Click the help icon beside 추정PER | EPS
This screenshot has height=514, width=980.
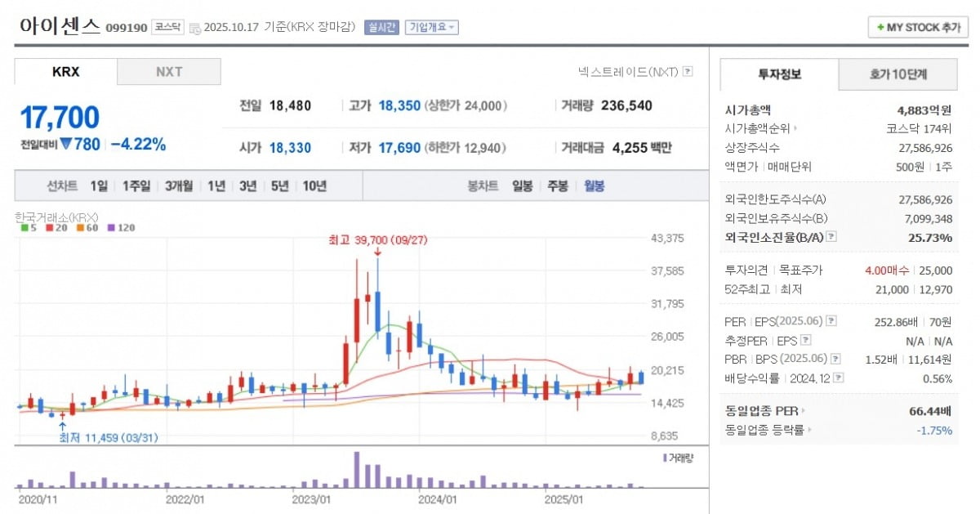click(805, 340)
